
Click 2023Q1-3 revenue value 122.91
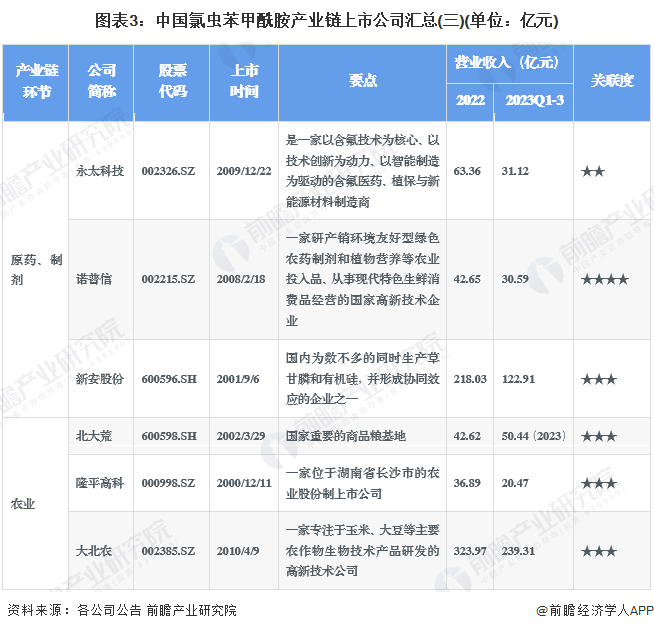coord(518,379)
